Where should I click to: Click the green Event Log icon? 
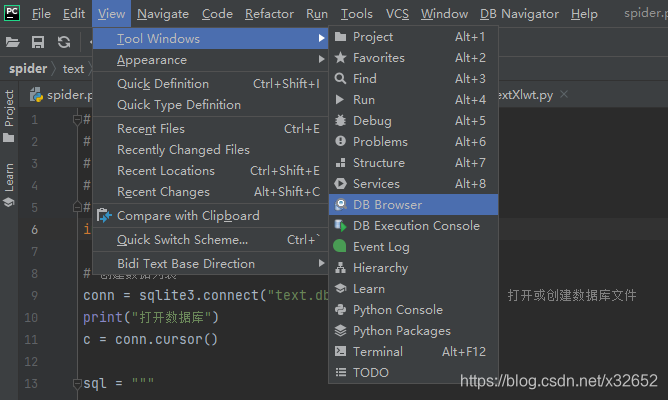[340, 246]
